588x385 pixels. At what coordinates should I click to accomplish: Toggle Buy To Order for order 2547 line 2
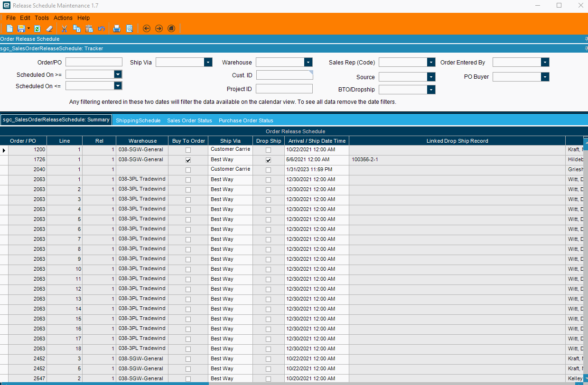tap(188, 379)
